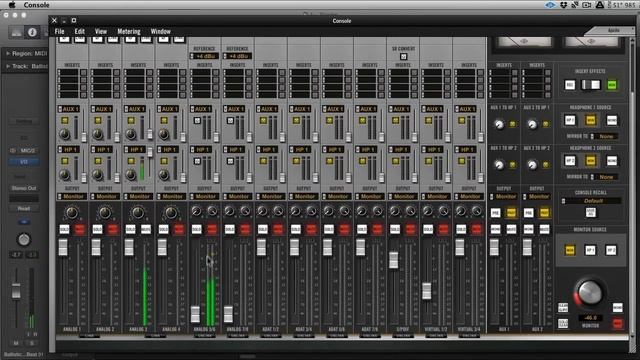This screenshot has height=360, width=640.
Task: Set Headphone 1 source to mono
Action: 611,120
